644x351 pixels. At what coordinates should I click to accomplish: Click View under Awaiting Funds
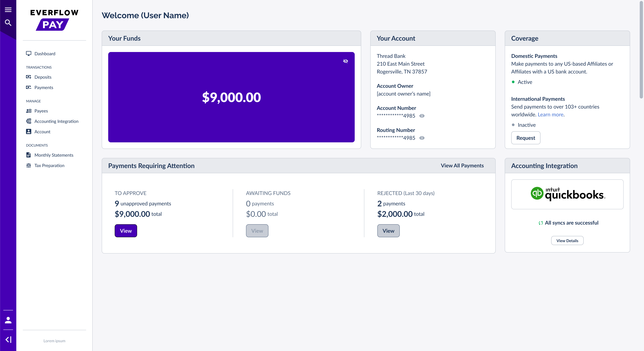(x=257, y=231)
